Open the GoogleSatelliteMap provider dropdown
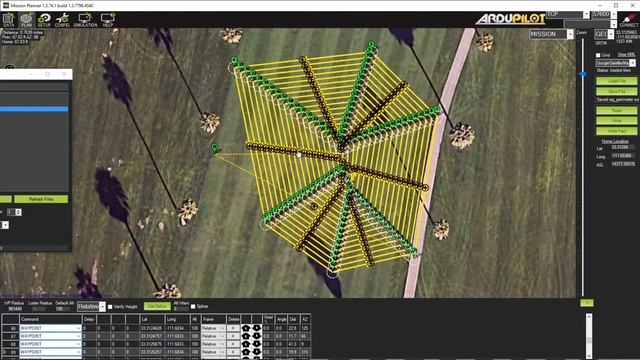The width and height of the screenshot is (640, 360). click(x=616, y=63)
